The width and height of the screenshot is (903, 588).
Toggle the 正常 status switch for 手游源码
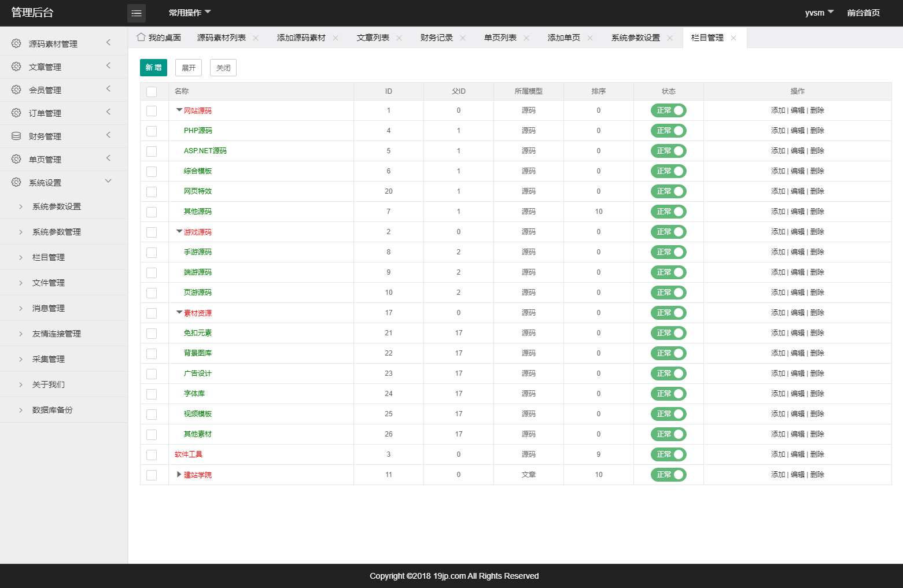pos(669,252)
